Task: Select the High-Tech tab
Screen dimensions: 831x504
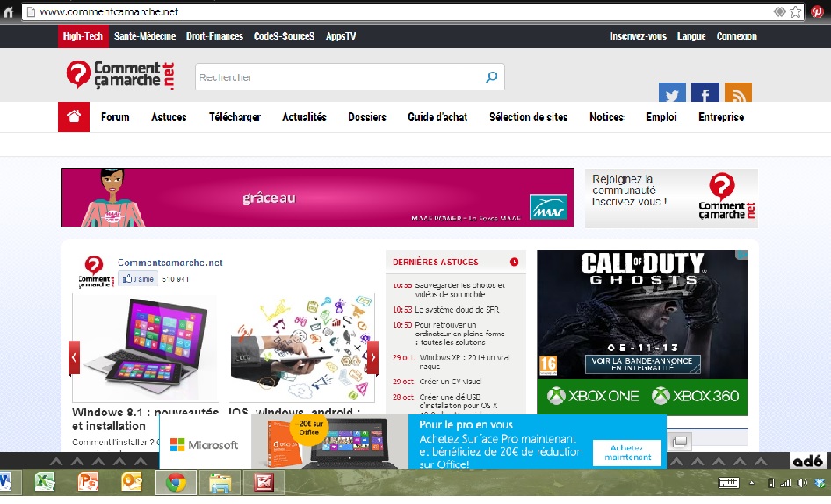Action: point(83,36)
